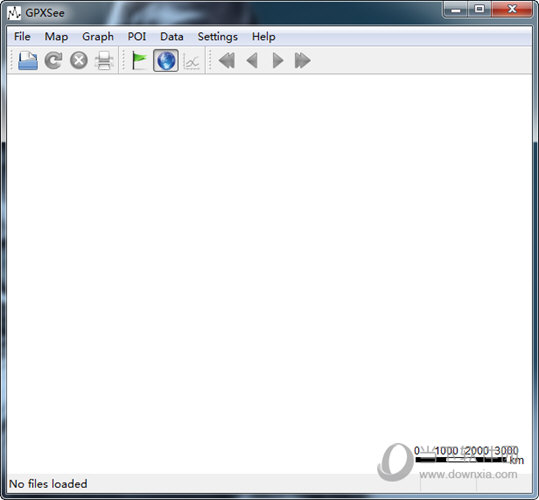Toggle the Show graphs icon
Image resolution: width=539 pixels, height=500 pixels.
tap(191, 61)
